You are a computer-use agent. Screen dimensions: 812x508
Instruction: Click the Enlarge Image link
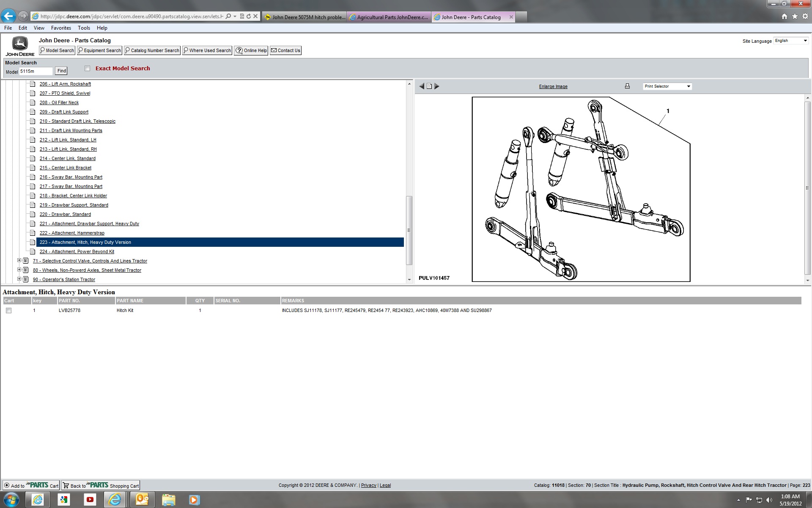click(553, 87)
